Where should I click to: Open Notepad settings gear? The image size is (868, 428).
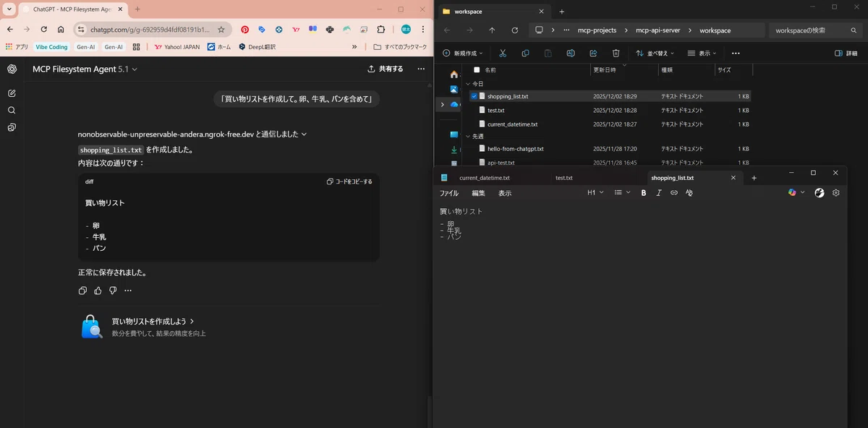[836, 193]
